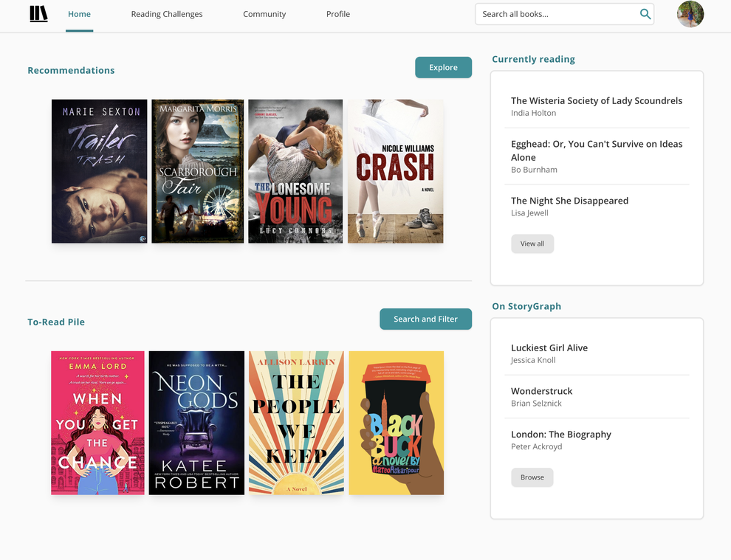Open Luckiest Girl Alive
Screen dimensions: 731x560
point(549,348)
